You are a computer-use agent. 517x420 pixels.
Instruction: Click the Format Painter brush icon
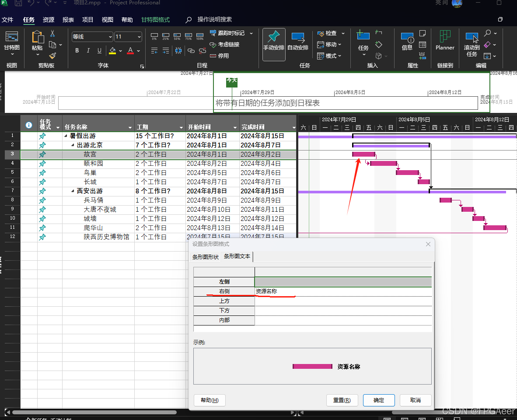pyautogui.click(x=52, y=56)
